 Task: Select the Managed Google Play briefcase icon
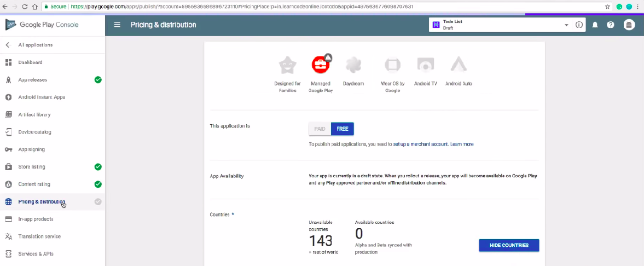[x=321, y=65]
